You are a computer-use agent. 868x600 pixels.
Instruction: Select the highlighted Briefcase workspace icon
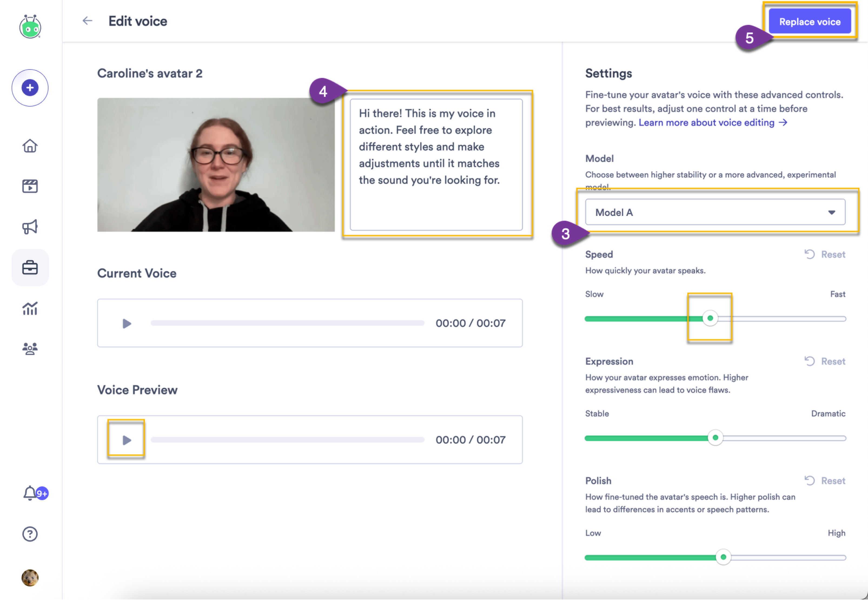[x=30, y=267]
